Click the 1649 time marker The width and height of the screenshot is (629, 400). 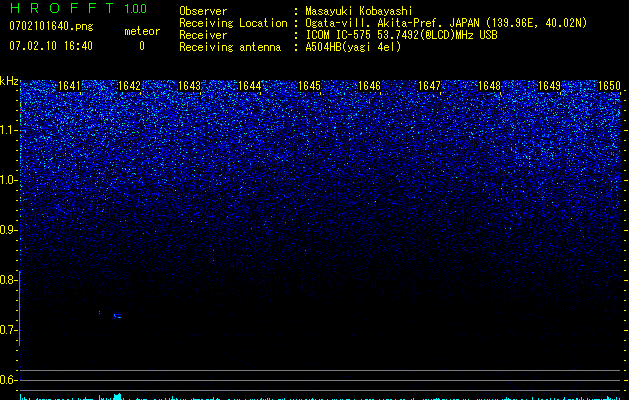tap(549, 86)
